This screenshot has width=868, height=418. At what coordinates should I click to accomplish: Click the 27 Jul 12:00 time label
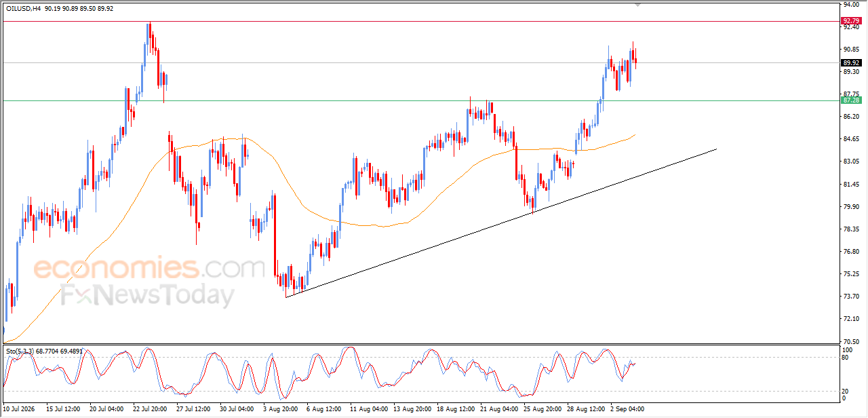tap(193, 409)
